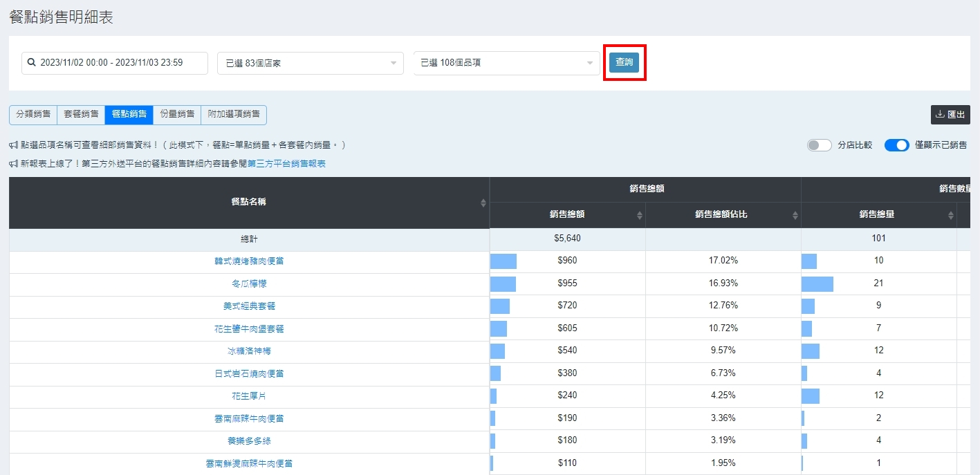
Task: Disable the 僅顯示已銷售 toggle
Action: click(896, 145)
